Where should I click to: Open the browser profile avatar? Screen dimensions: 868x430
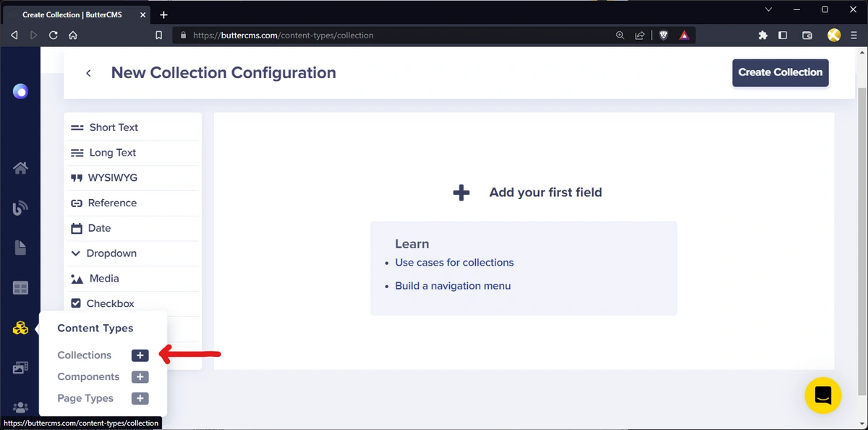pyautogui.click(x=834, y=35)
